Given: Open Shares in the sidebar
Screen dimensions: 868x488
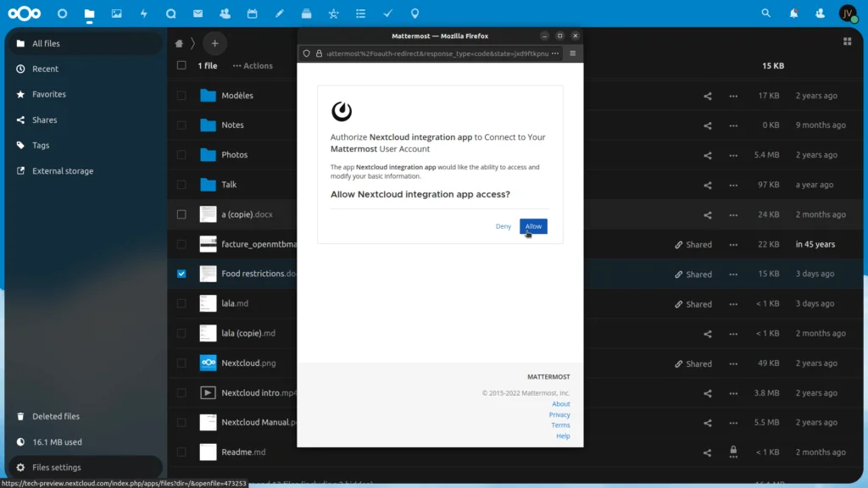Looking at the screenshot, I should pos(86,119).
